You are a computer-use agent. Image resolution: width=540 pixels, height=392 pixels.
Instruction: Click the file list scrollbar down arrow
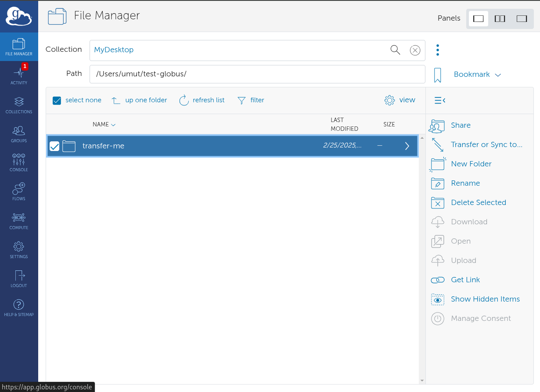(422, 381)
